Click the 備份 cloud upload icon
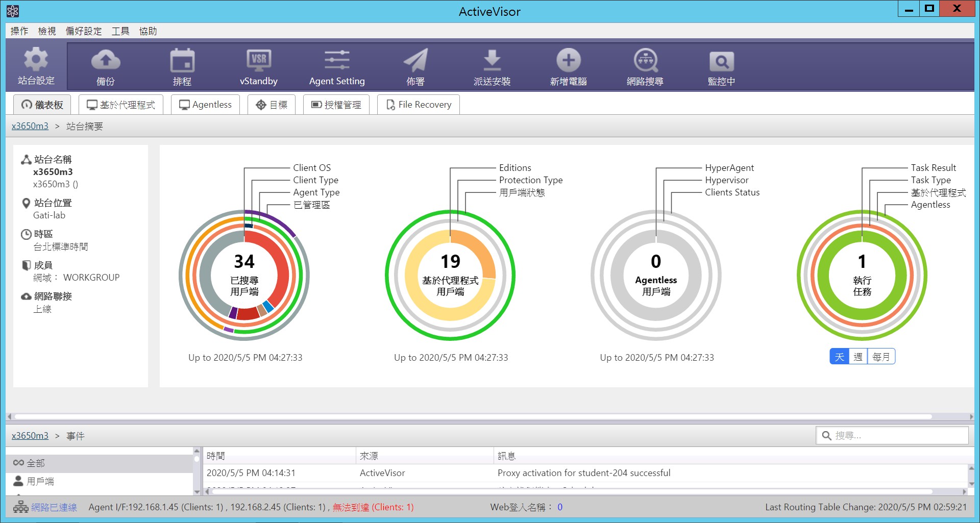Screen dimensions: 980x523 [x=106, y=60]
